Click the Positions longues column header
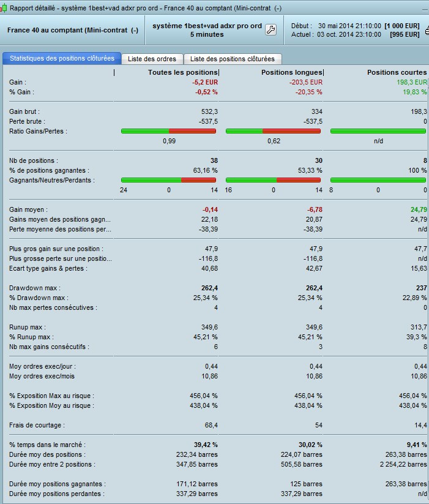Image resolution: width=429 pixels, height=504 pixels. coord(291,72)
